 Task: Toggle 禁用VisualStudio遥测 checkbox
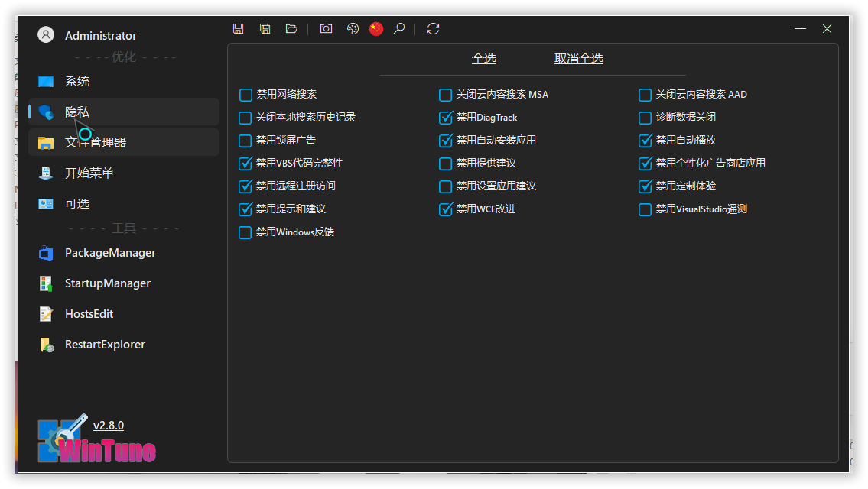[645, 209]
